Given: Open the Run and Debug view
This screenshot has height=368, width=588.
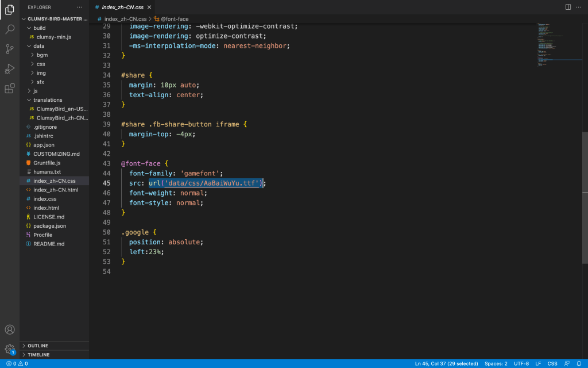Looking at the screenshot, I should 10,69.
